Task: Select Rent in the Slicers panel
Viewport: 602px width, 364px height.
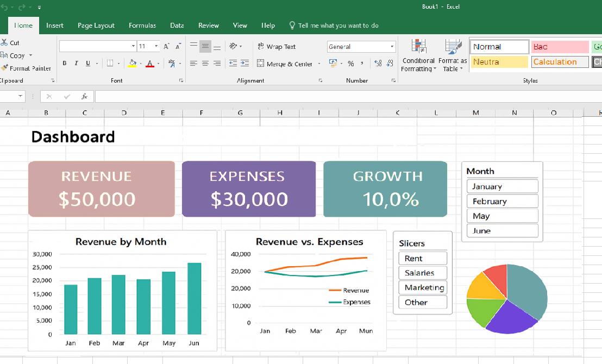Action: 422,258
